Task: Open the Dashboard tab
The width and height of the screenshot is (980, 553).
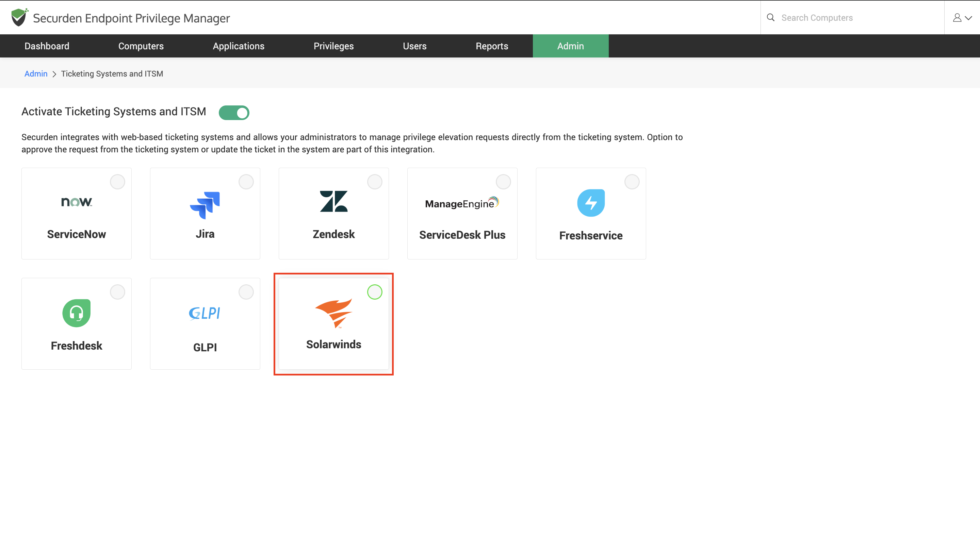Action: [x=47, y=46]
